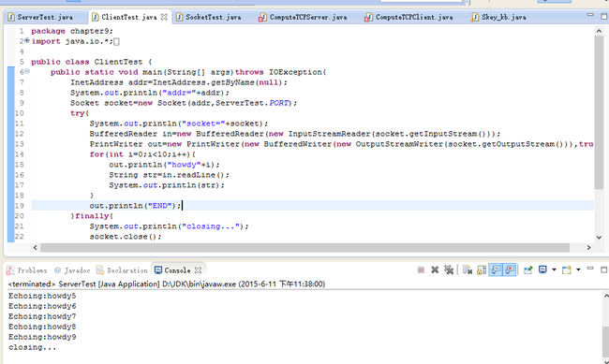Screen dimensions: 609x364
Task: Click the Skey_kb.java warning file icon
Action: (x=475, y=17)
